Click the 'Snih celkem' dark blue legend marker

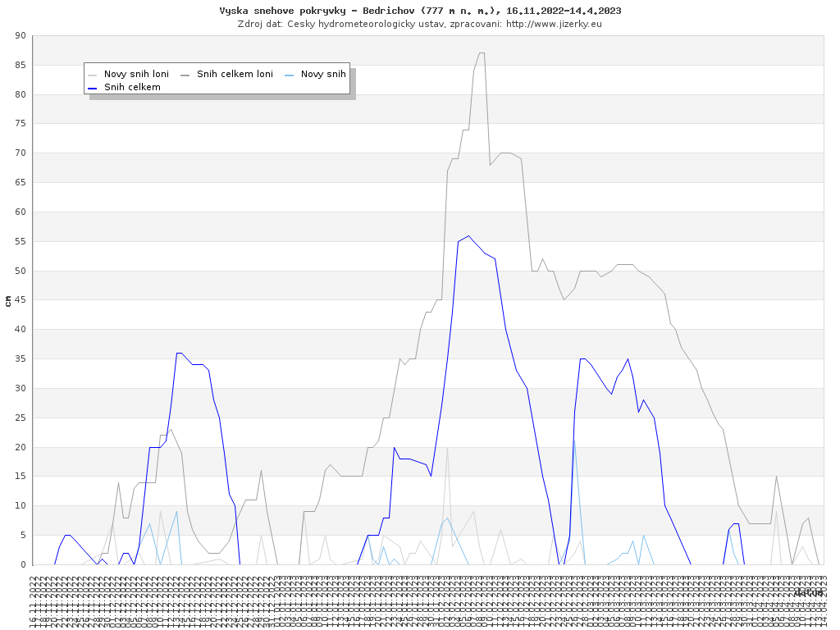(x=93, y=88)
